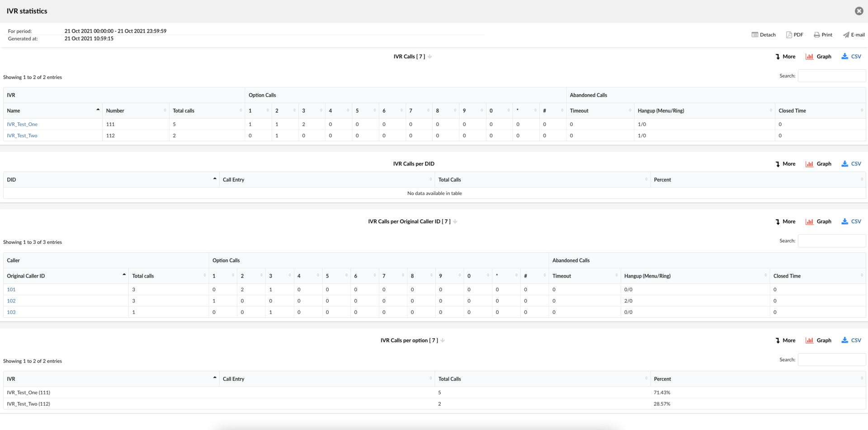Sort IVR Calls by Hangup (Menu/Ring)

(x=704, y=111)
